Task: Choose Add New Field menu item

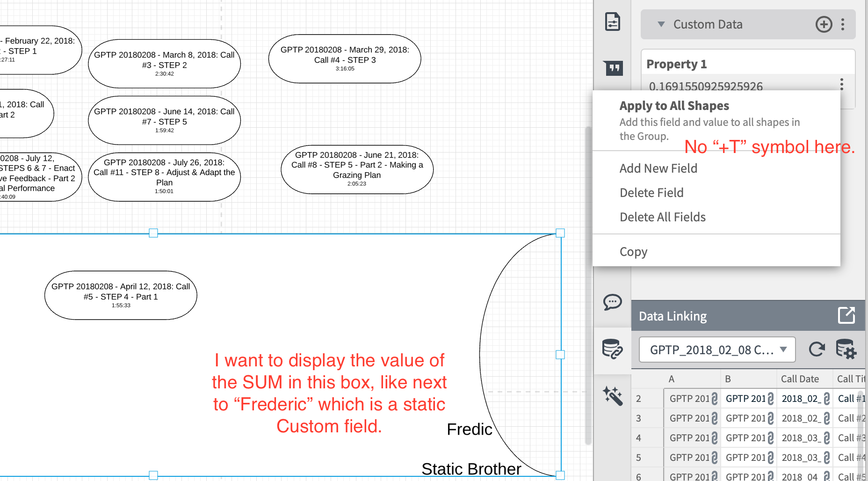Action: (x=658, y=168)
